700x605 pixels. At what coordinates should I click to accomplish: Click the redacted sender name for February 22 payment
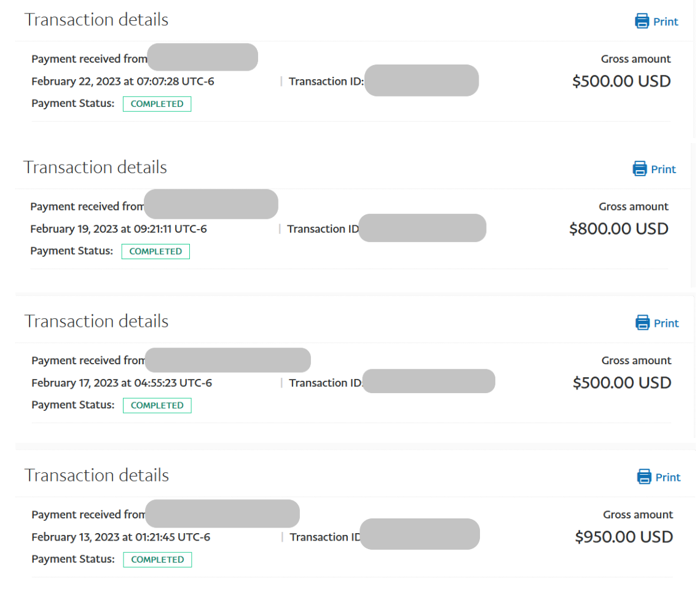pyautogui.click(x=202, y=57)
